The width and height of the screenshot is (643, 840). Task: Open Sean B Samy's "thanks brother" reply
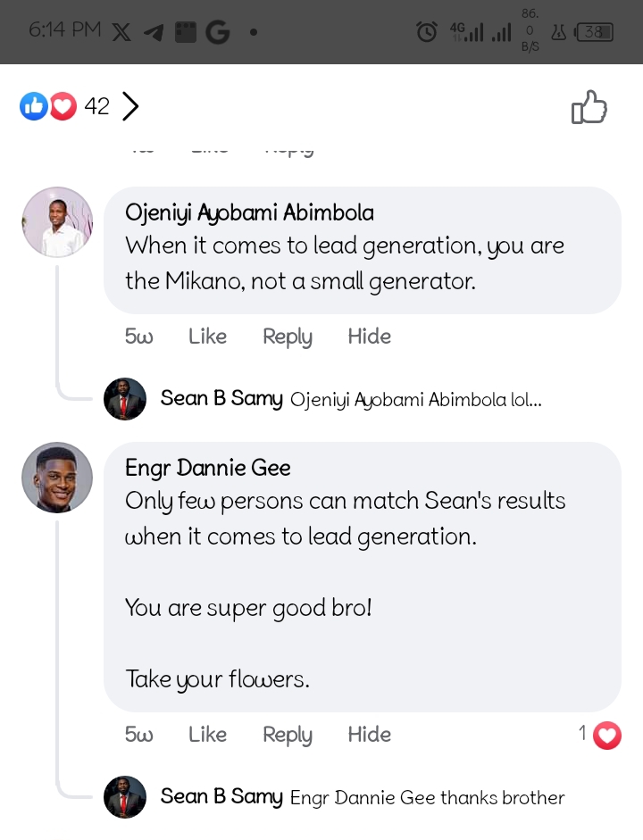[427, 798]
